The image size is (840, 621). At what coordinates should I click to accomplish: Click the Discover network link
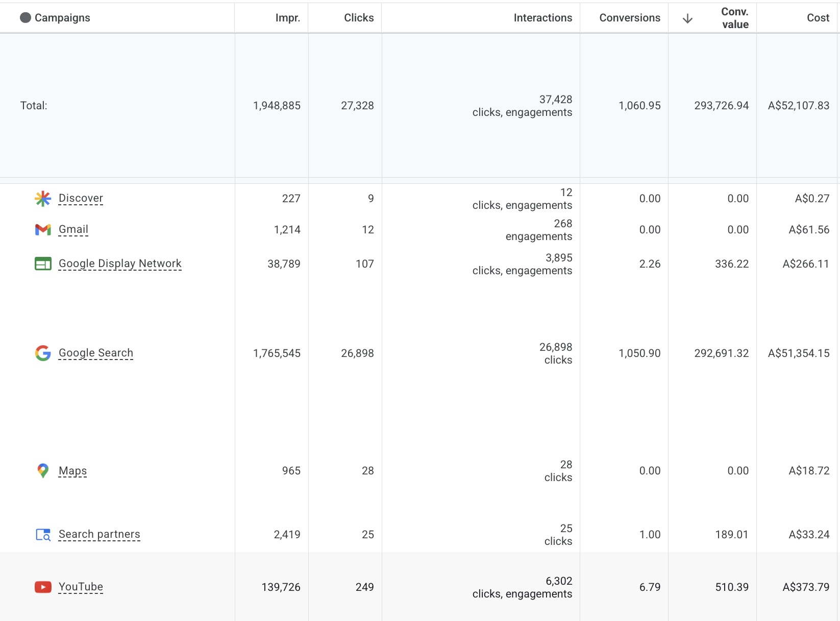[x=81, y=198]
